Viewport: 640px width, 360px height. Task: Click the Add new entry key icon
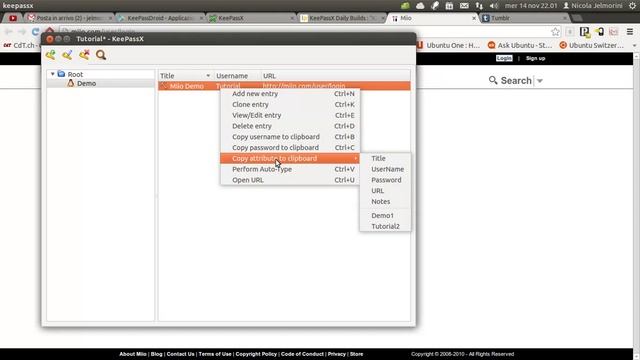pos(51,55)
